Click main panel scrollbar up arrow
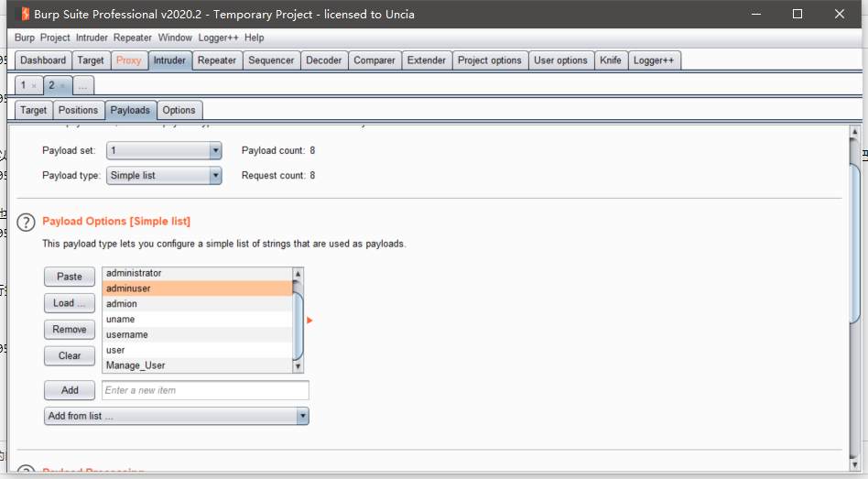 pyautogui.click(x=854, y=132)
